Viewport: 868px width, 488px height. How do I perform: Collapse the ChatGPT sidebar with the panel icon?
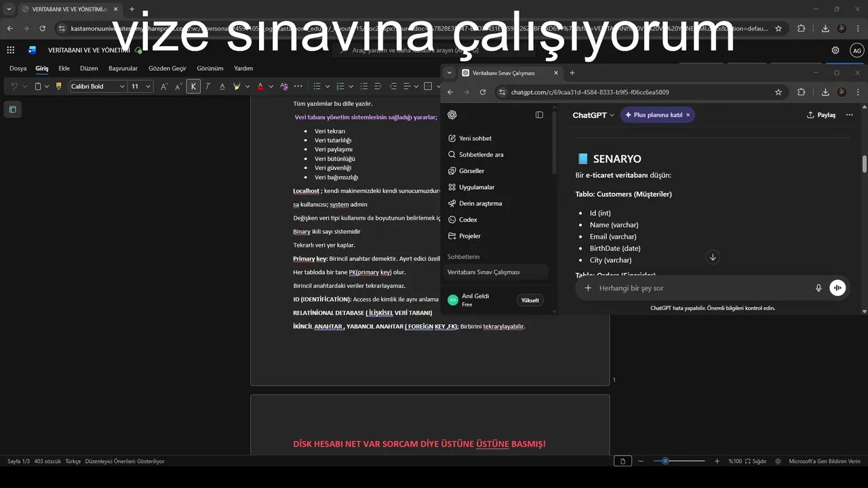(x=539, y=115)
